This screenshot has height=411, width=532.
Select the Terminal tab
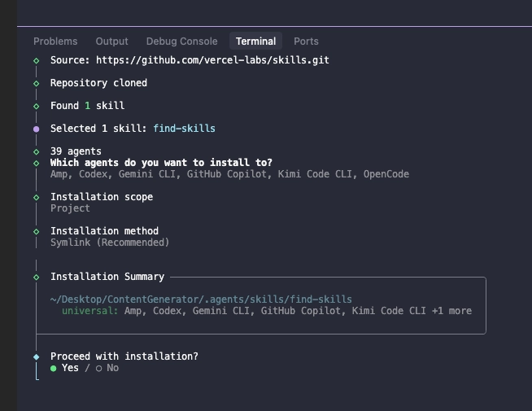pyautogui.click(x=255, y=42)
